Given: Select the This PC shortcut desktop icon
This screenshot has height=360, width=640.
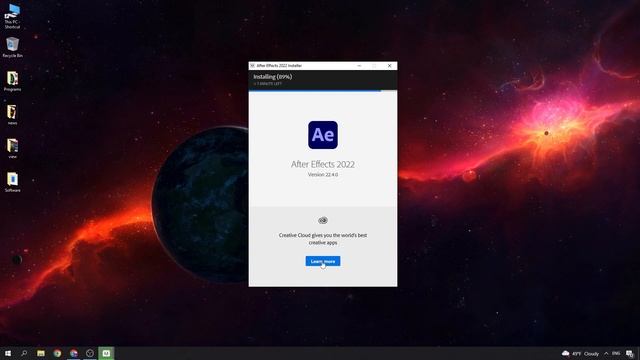Looking at the screenshot, I should (12, 16).
